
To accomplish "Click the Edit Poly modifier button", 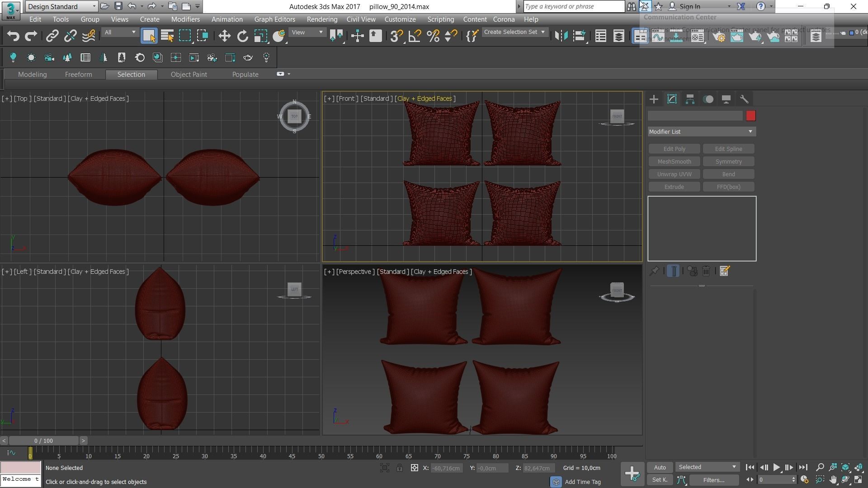I will point(674,149).
